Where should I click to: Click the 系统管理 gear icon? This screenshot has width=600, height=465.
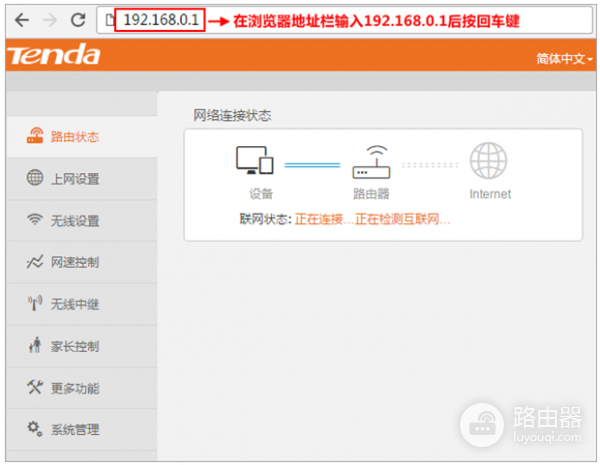(34, 429)
